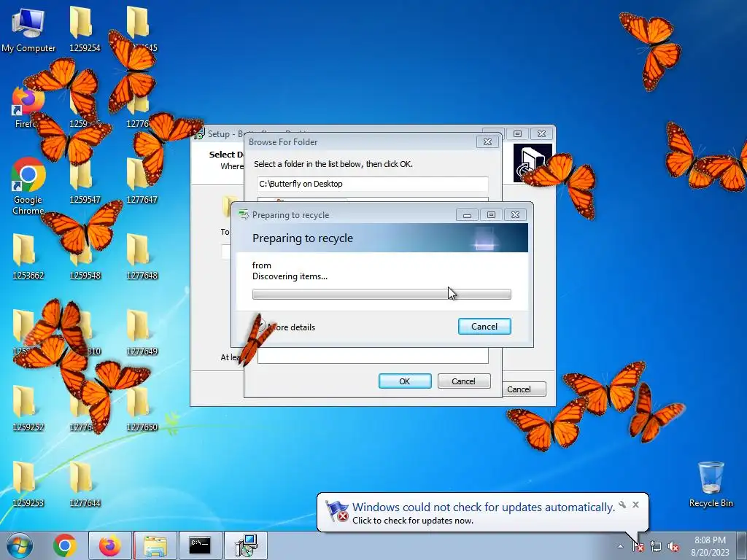
Task: Select the desktop folder 1259548
Action: (85, 256)
